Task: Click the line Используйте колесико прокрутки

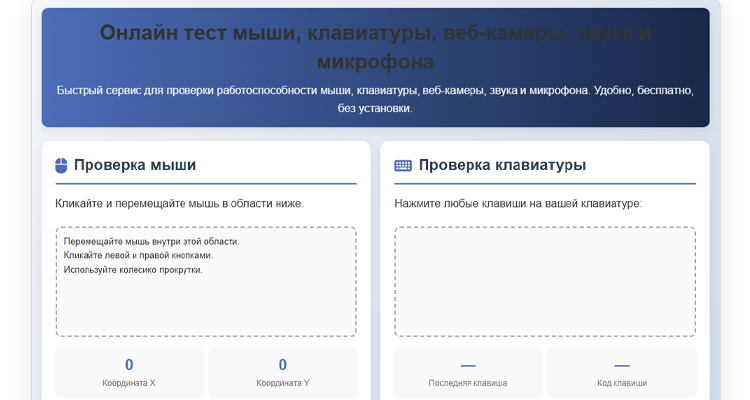Action: (133, 270)
